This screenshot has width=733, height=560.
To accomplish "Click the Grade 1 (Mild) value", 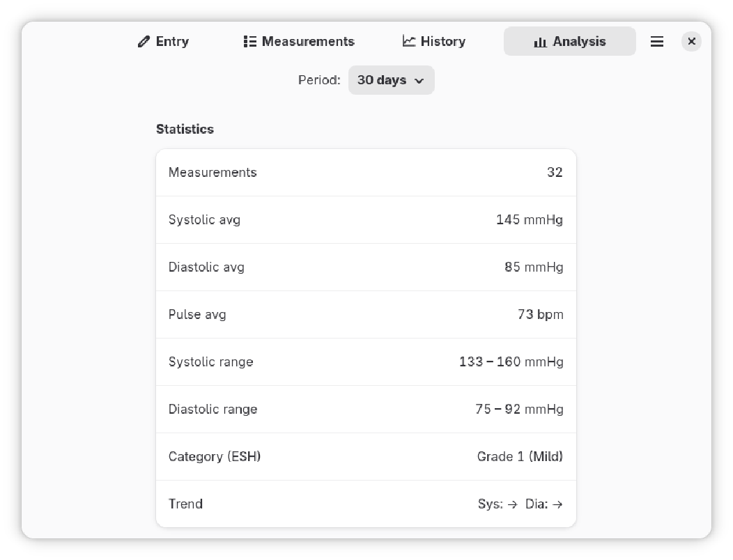I will [520, 457].
